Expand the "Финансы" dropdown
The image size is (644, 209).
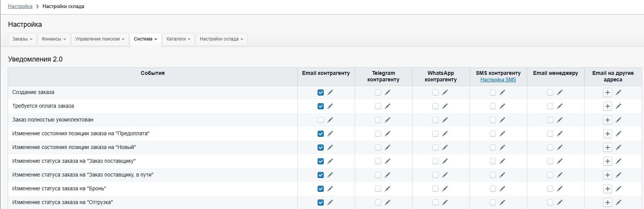coord(54,39)
